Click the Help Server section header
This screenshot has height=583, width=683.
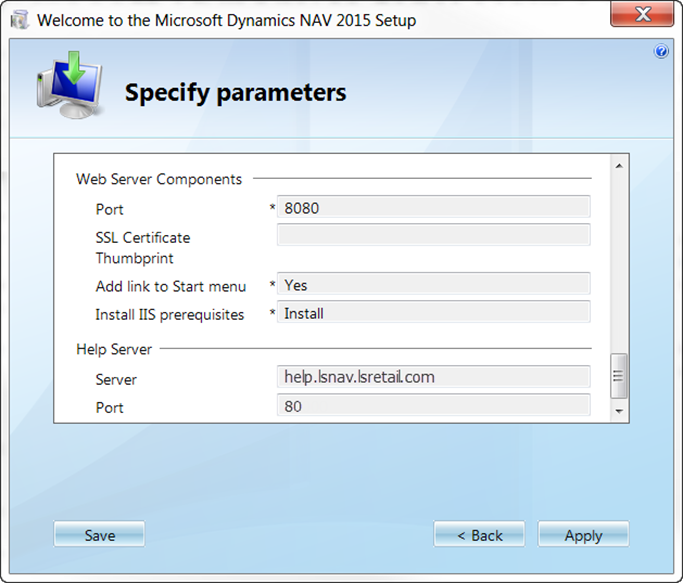pos(114,350)
